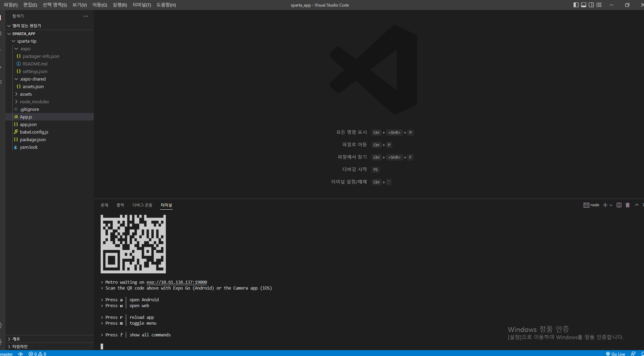Collapse the SPARTA_APP root folder
644x356 pixels.
pyautogui.click(x=50, y=34)
